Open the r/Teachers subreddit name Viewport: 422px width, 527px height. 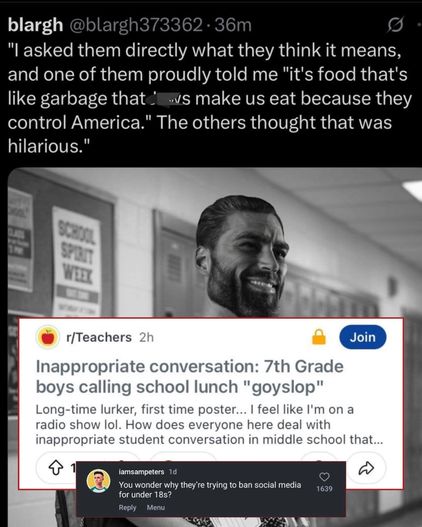click(99, 337)
